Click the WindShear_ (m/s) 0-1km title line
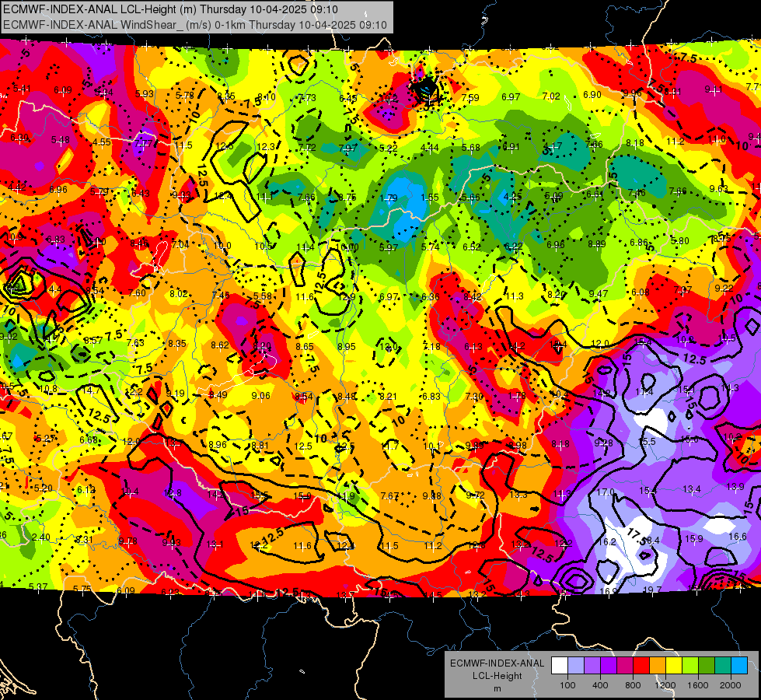 tap(194, 25)
